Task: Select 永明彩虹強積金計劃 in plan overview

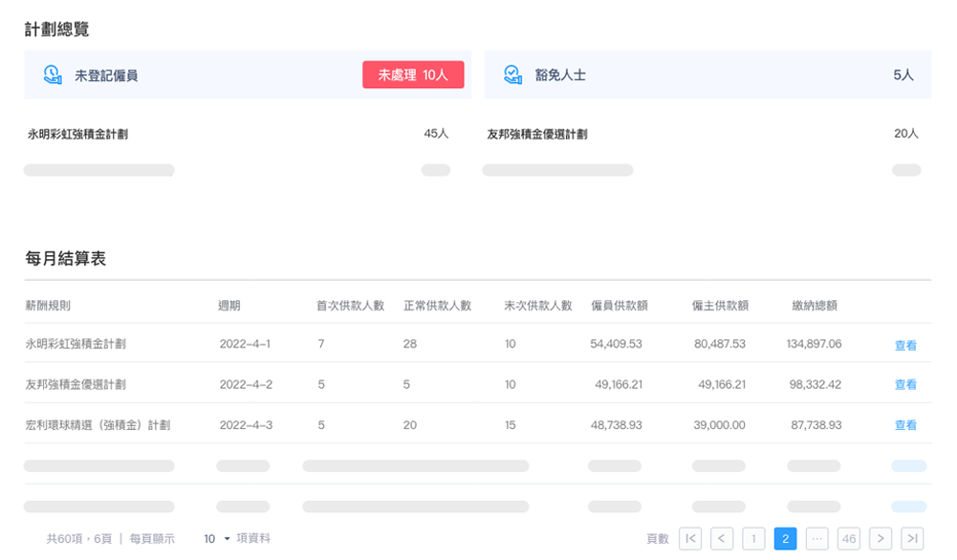Action: (77, 134)
